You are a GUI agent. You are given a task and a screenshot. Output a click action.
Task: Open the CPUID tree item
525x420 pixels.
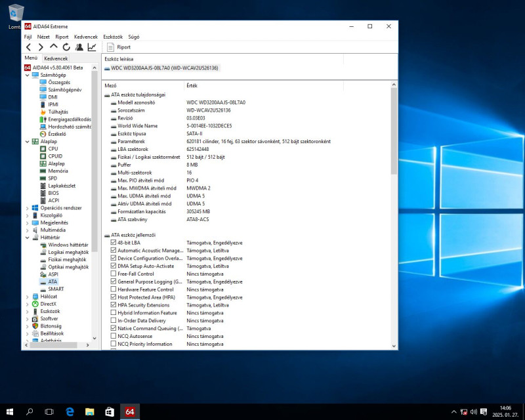pos(55,156)
